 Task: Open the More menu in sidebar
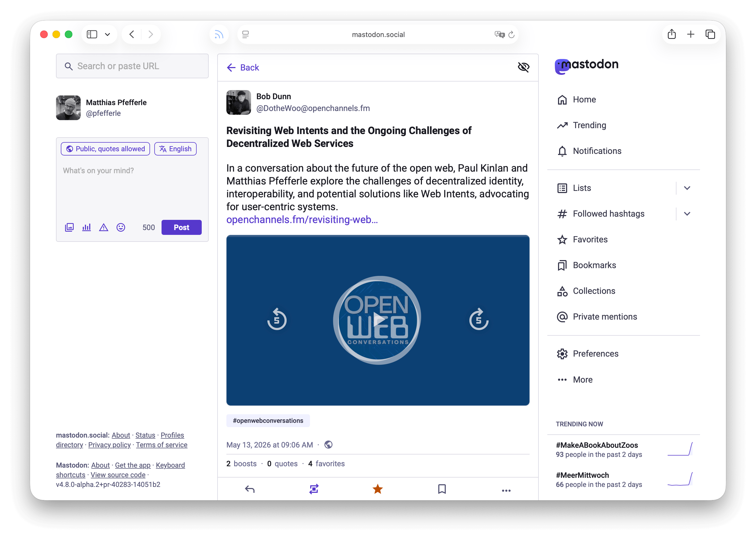click(x=575, y=379)
